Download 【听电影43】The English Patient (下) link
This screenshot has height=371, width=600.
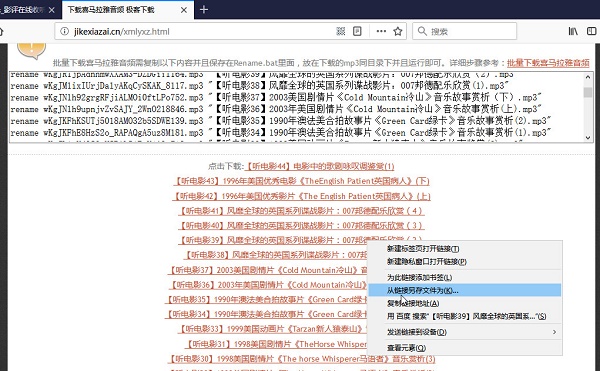(302, 181)
